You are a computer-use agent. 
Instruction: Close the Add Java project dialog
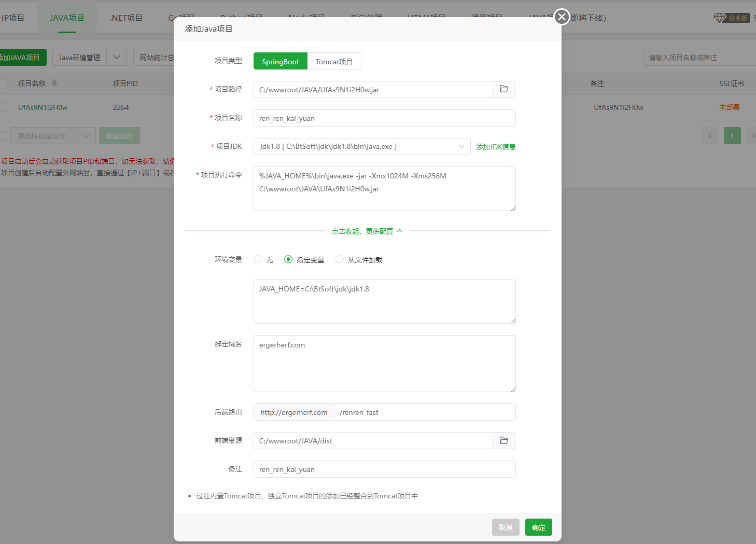click(562, 17)
